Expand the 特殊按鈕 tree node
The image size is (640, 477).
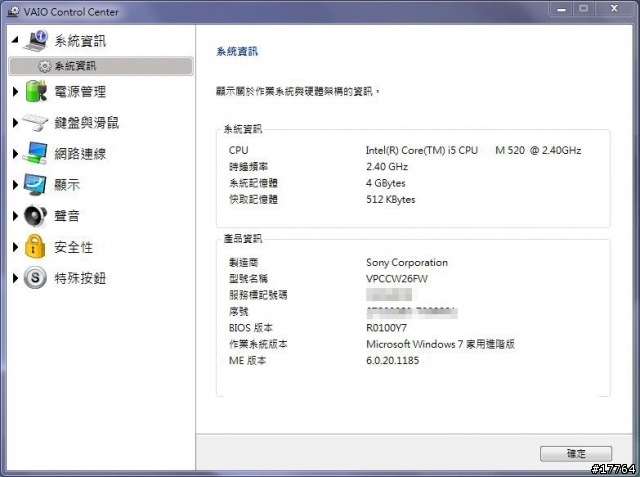click(x=16, y=278)
